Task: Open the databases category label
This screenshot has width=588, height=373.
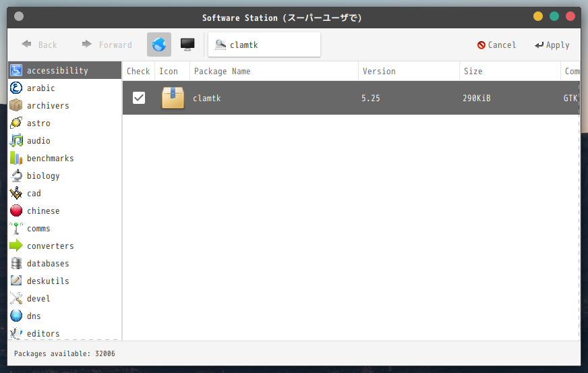Action: pyautogui.click(x=48, y=264)
